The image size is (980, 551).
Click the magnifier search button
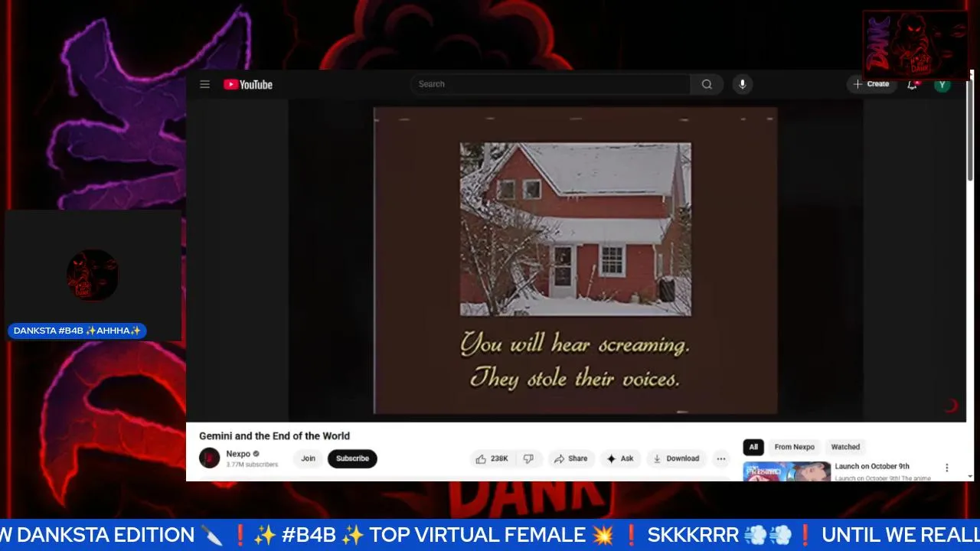coord(707,84)
